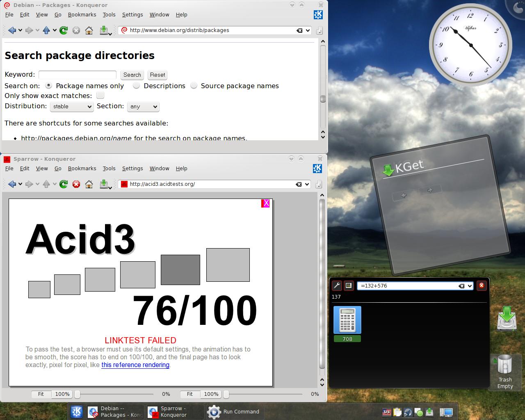Expand URL history dropdown in Sparrow window
Screen dimensions: 525x420
coord(307,184)
